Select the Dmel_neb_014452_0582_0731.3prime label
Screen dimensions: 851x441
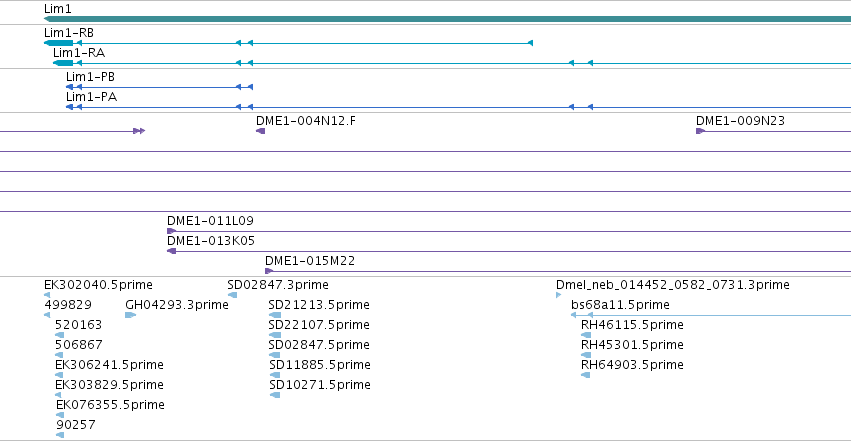[673, 285]
